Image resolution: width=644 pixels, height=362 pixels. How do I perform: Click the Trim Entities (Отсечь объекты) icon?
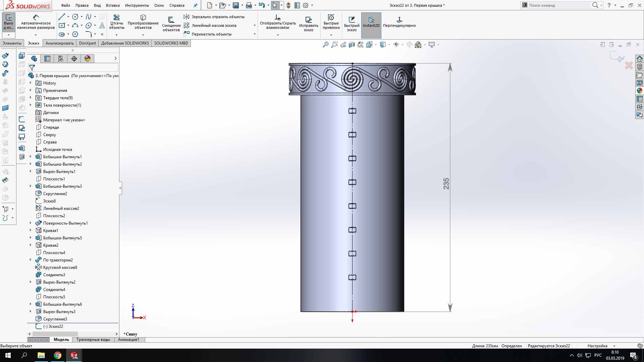(x=116, y=18)
